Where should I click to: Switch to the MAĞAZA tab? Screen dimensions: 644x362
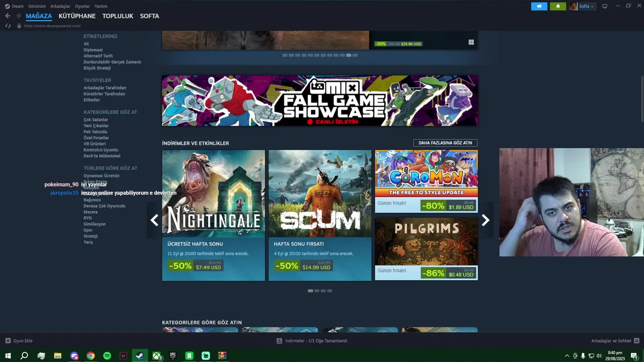coord(39,16)
